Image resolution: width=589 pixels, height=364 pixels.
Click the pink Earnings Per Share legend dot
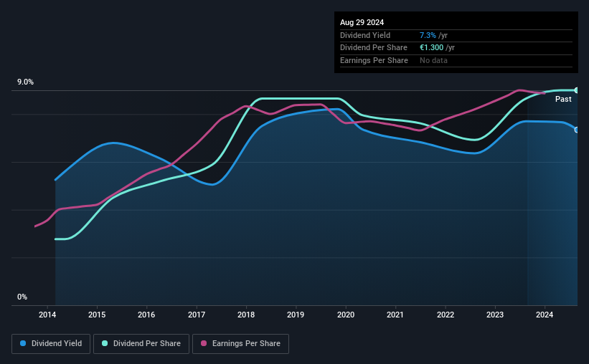click(x=204, y=343)
